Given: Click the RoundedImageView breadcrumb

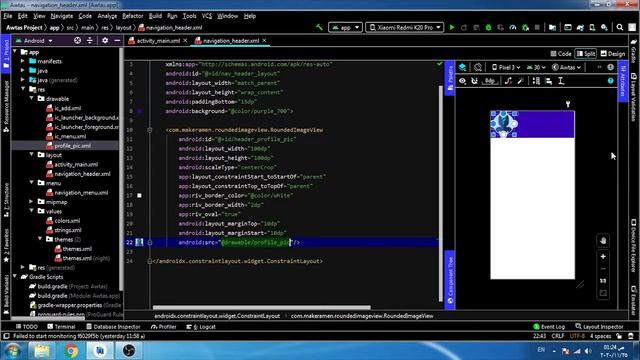Looking at the screenshot, I should click(x=362, y=316).
